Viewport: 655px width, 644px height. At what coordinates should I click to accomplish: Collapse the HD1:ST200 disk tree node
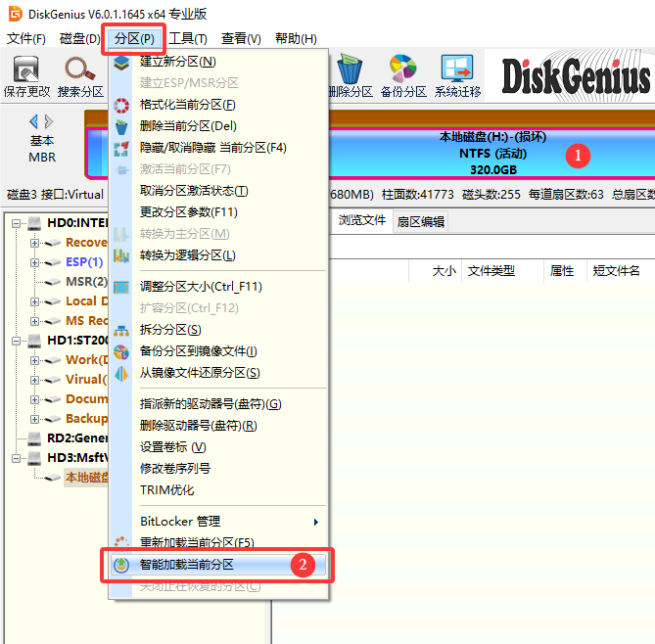click(16, 342)
